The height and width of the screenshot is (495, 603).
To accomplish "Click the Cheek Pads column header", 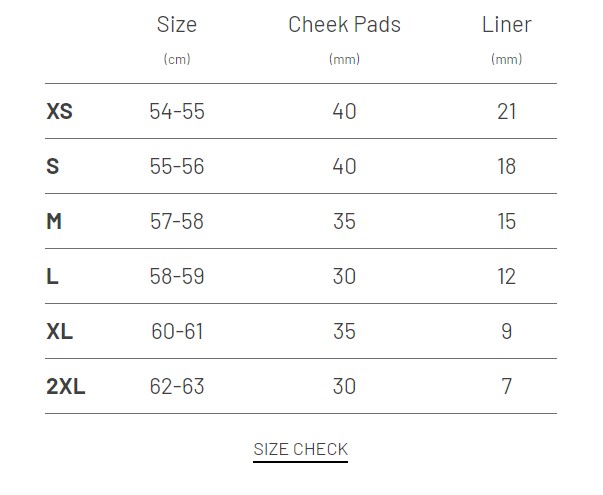I will point(345,25).
